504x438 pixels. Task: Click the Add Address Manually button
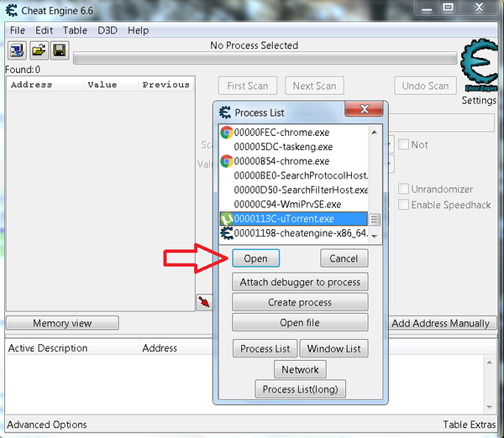coord(441,323)
